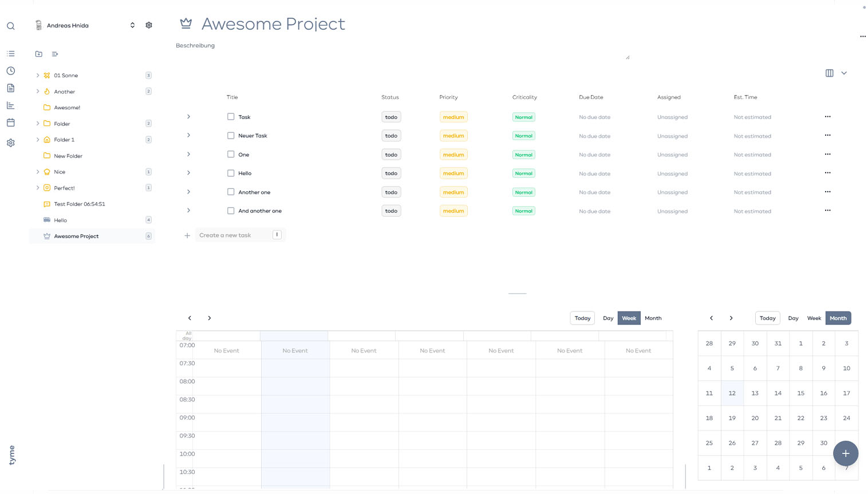Click Today button in the week calendar
The width and height of the screenshot is (868, 494).
click(x=582, y=318)
